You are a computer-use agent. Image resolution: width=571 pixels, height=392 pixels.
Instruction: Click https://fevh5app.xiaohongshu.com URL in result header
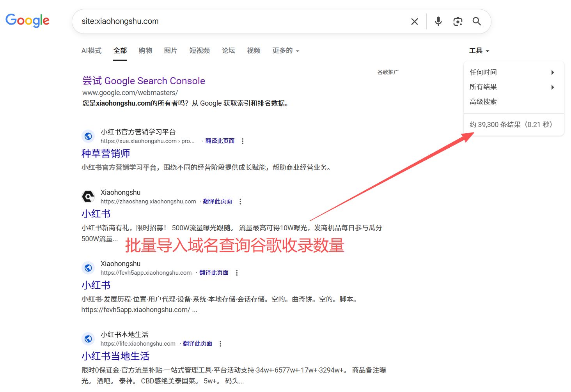click(146, 273)
